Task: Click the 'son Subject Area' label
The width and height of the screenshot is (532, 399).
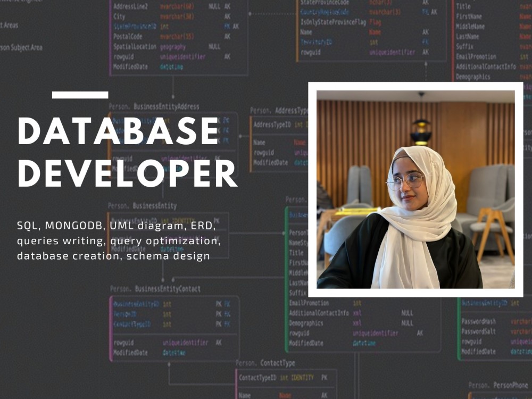Action: click(x=21, y=47)
